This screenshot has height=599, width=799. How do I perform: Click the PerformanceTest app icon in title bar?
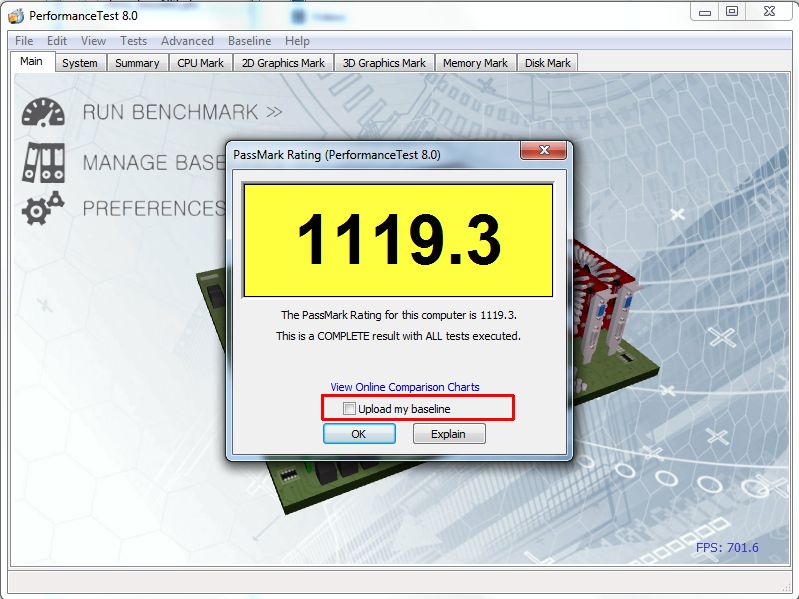(16, 16)
